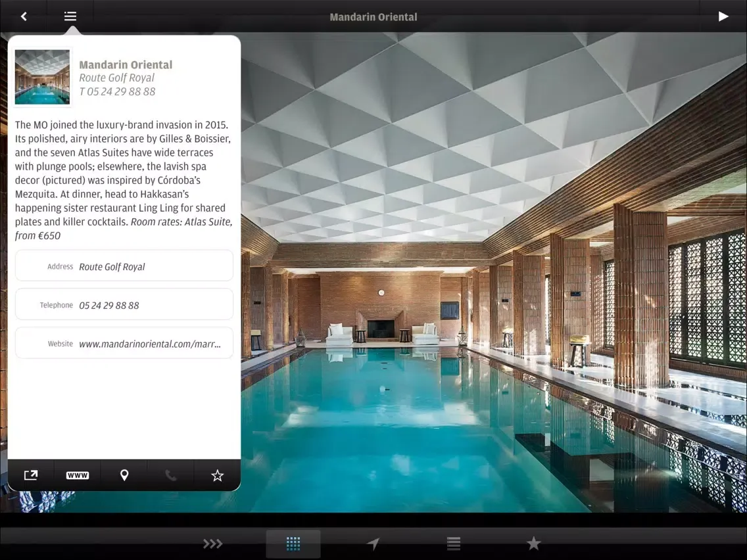
Task: Toggle the list menu icon in header
Action: coord(70,16)
